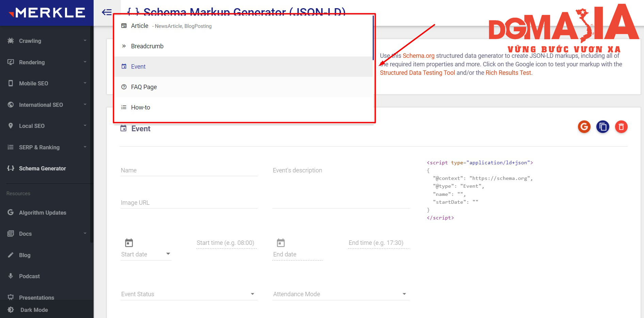The width and height of the screenshot is (644, 318).
Task: Open the Start date dropdown arrow
Action: 168,254
